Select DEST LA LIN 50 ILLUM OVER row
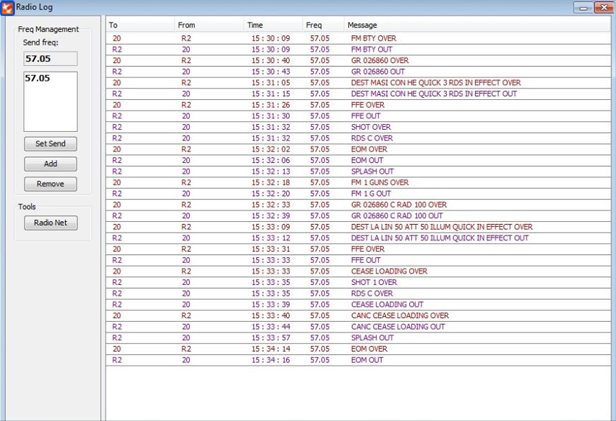 (x=358, y=227)
